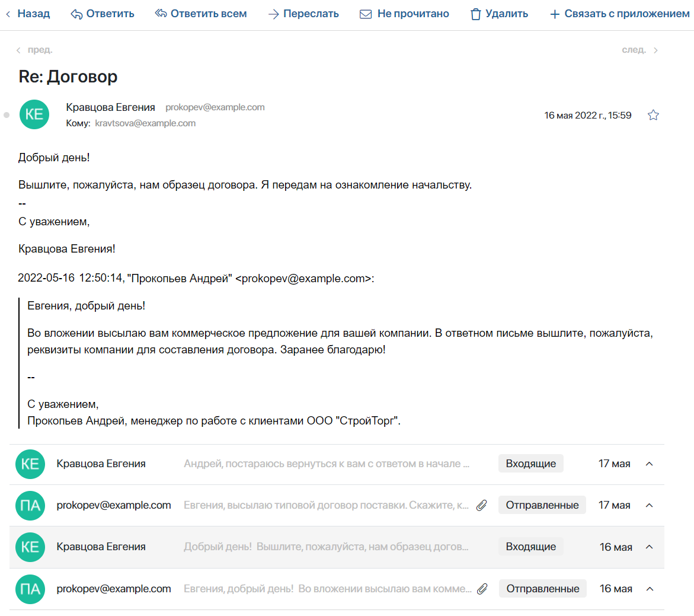
Task: Click the date 16 мая 2022 г., 15:59
Action: pyautogui.click(x=588, y=116)
